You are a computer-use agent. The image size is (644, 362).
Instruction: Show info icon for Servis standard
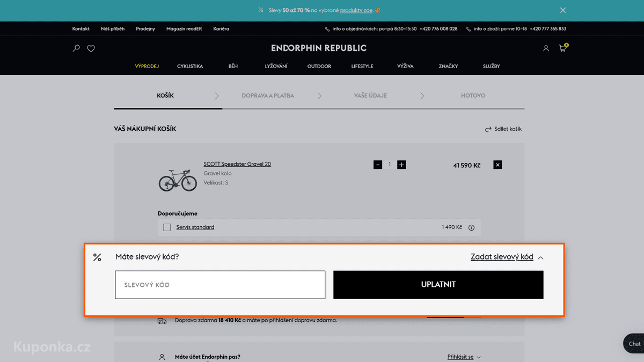click(471, 227)
